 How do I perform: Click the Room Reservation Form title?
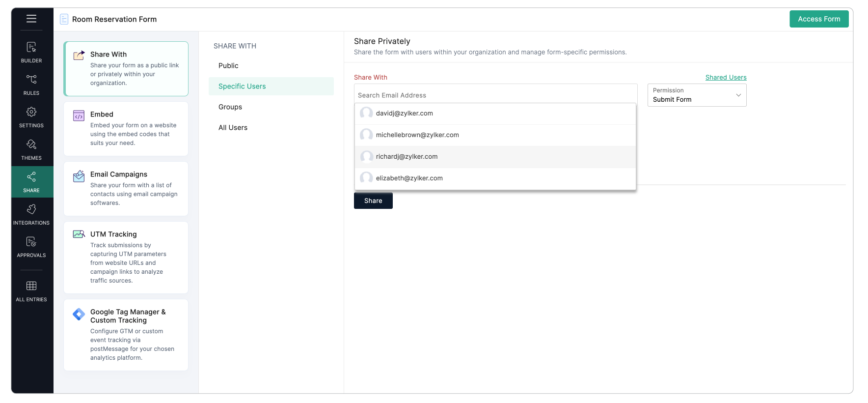[x=114, y=19]
